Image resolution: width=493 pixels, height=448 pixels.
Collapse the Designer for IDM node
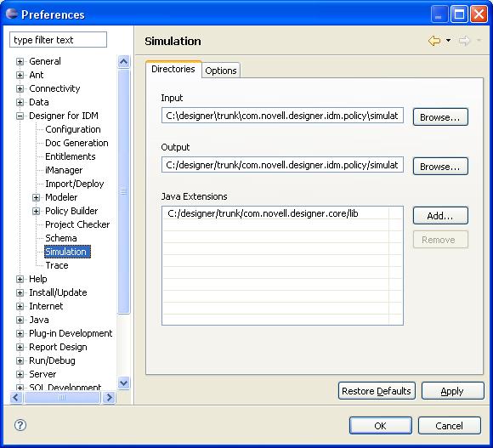(20, 116)
